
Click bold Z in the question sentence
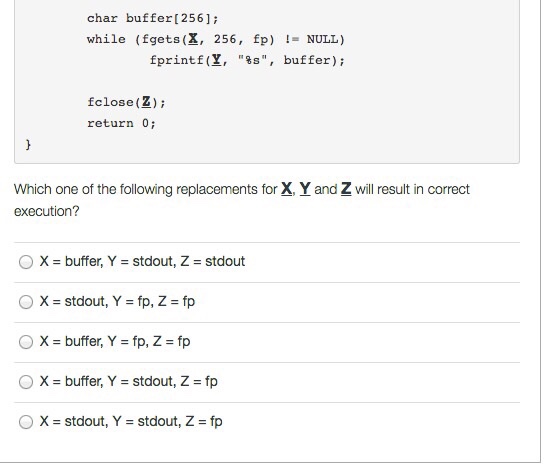click(x=346, y=189)
